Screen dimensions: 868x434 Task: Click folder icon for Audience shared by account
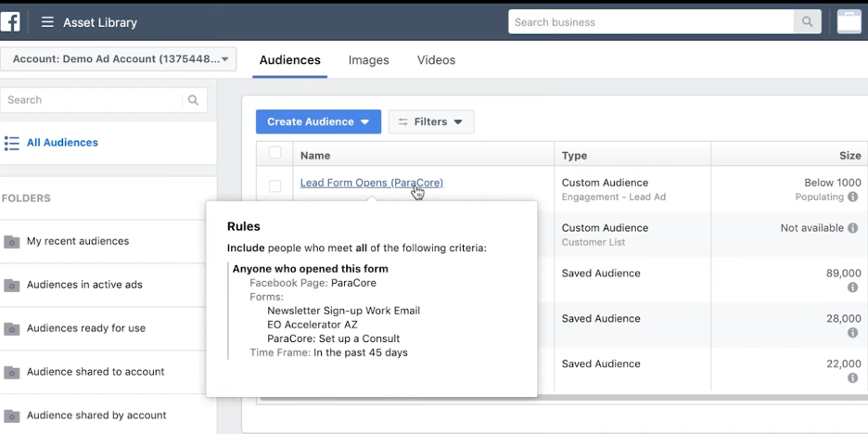(12, 415)
